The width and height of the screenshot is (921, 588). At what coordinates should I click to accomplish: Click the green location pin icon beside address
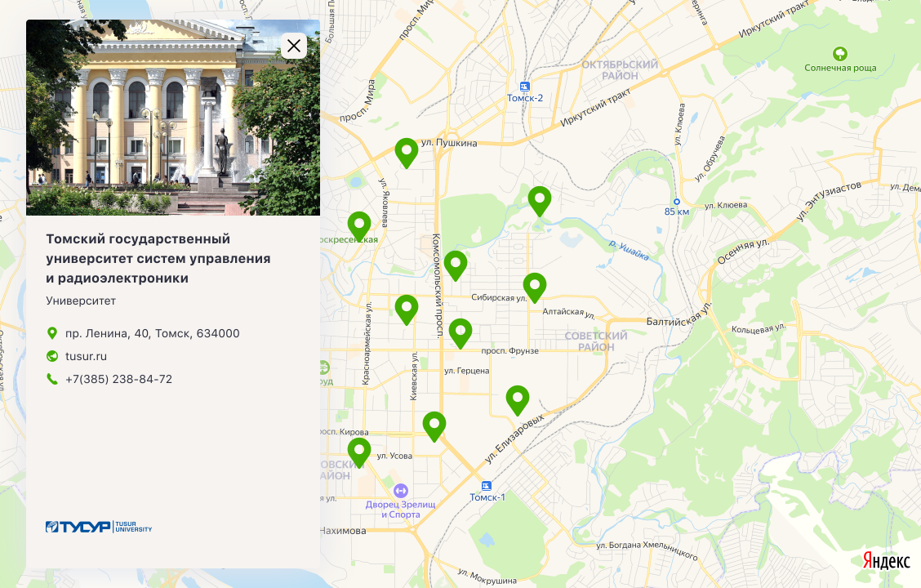(52, 333)
